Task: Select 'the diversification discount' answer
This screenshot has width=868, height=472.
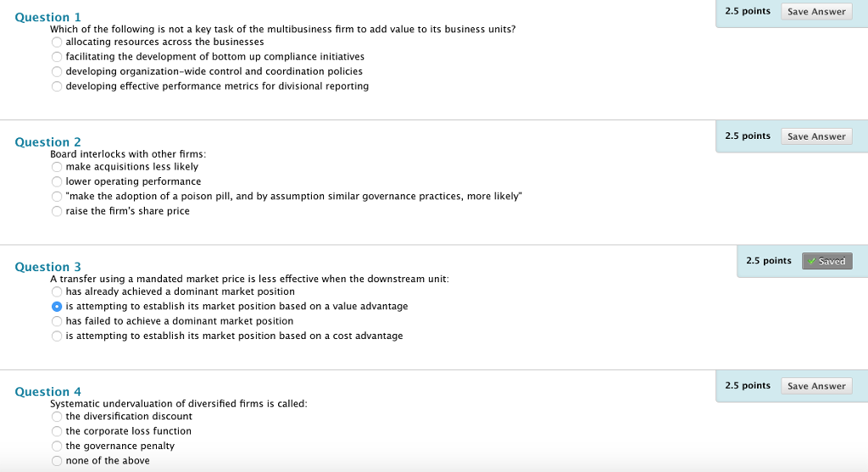Action: pos(57,417)
